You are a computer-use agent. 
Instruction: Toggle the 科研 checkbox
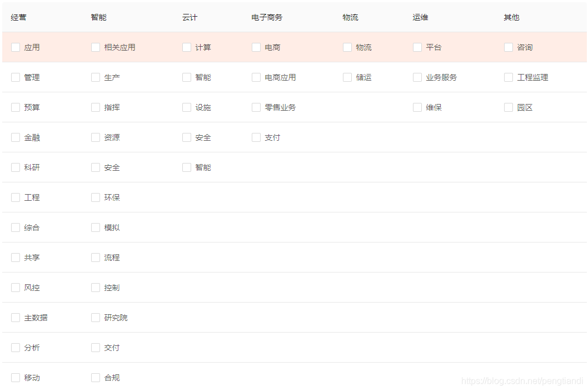(16, 167)
